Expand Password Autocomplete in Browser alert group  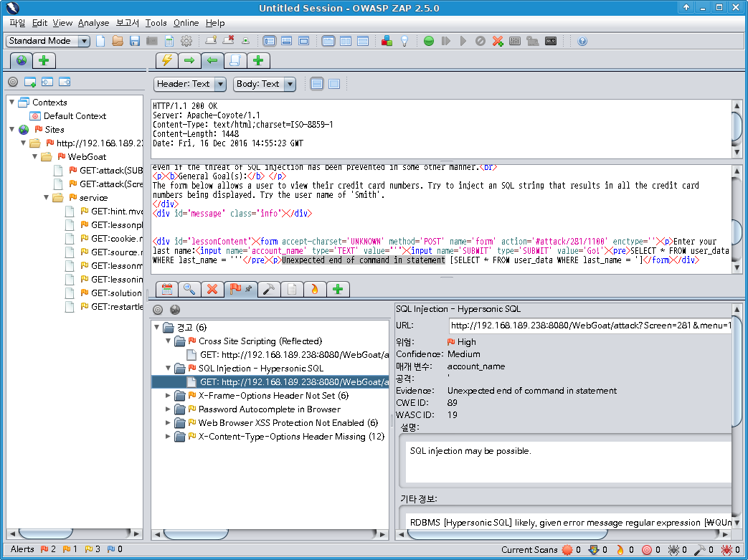coord(168,409)
